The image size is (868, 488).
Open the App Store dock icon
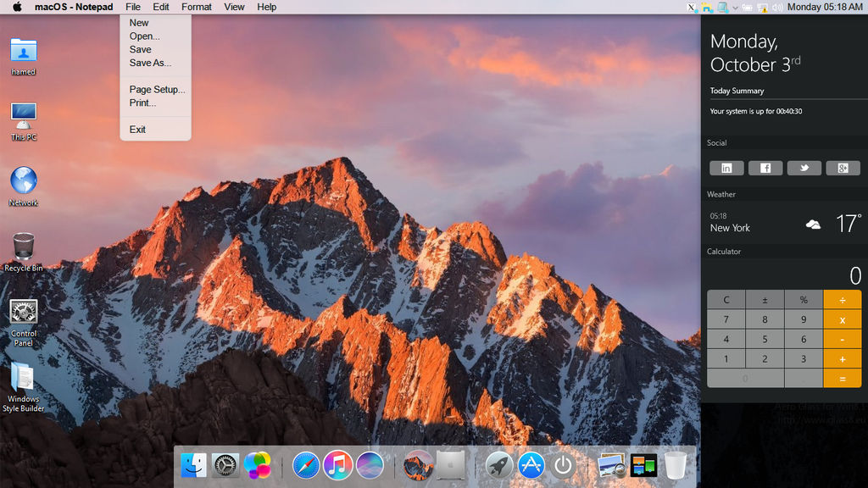coord(531,465)
